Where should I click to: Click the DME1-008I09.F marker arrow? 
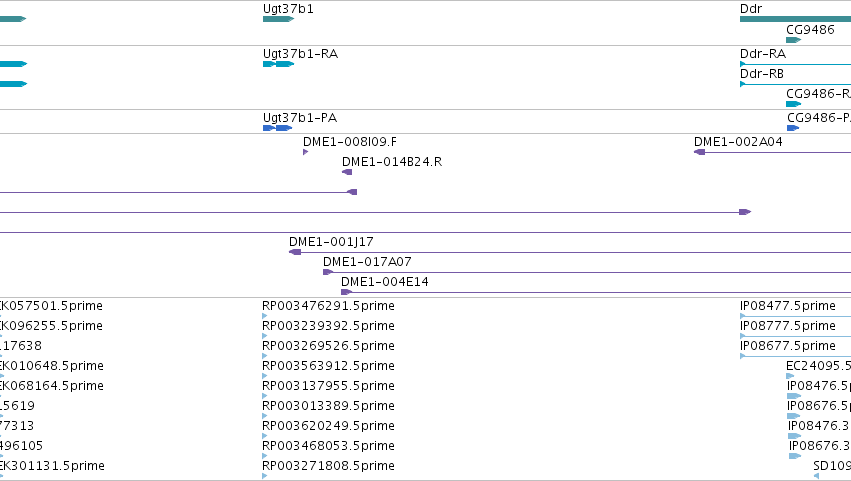pos(306,152)
